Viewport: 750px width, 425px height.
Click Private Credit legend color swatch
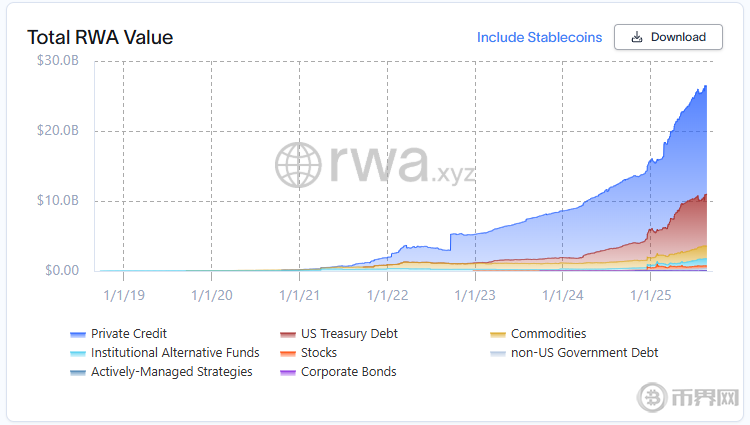pos(77,334)
